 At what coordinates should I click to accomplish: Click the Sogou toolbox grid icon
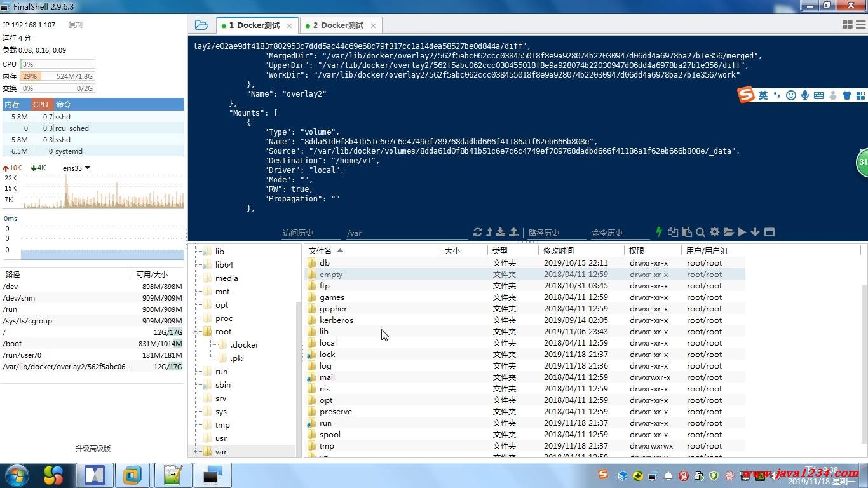click(861, 95)
